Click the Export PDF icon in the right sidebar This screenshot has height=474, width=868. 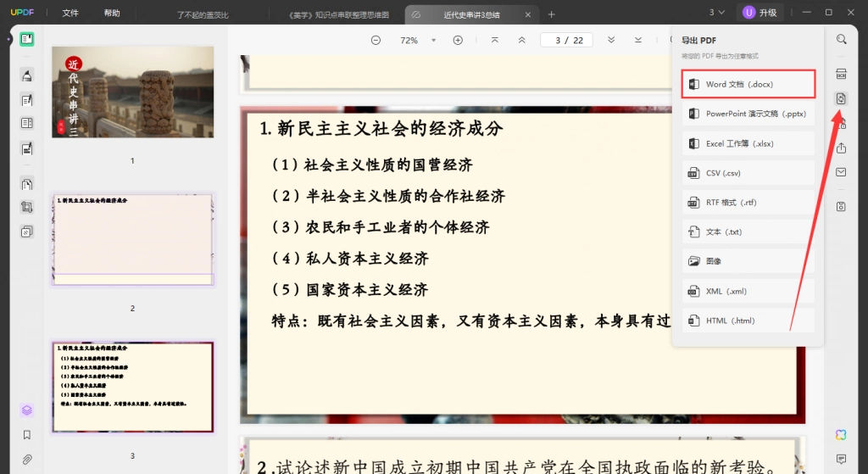click(x=841, y=98)
